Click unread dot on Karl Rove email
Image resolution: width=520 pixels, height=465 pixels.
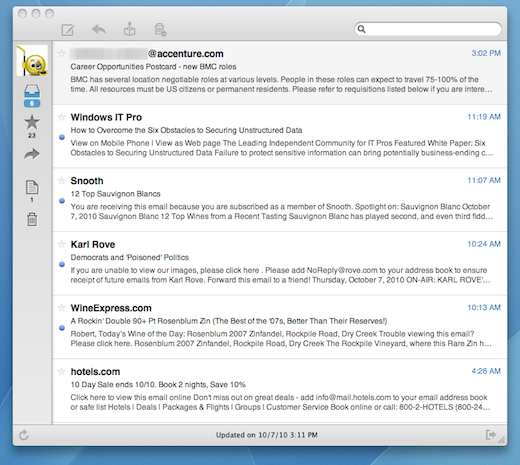[x=62, y=264]
